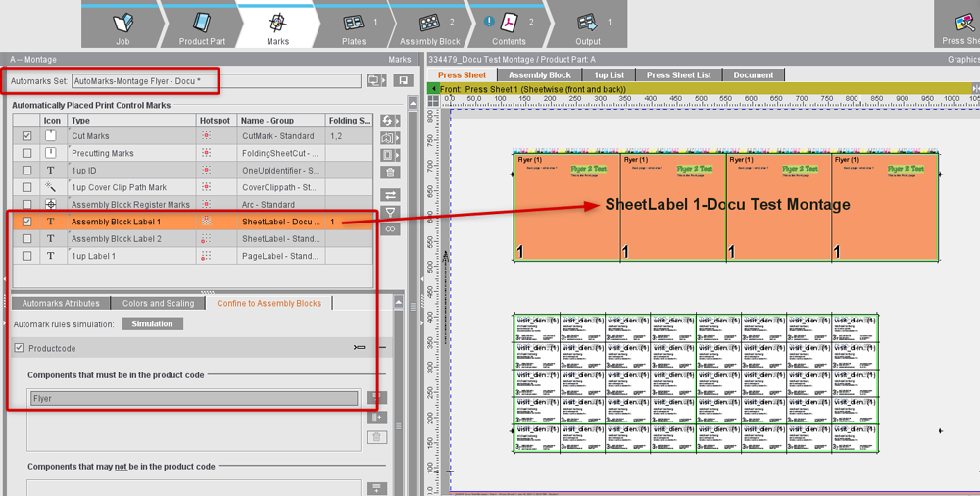Expand the Press Sheet header left arrow
The width and height of the screenshot is (980, 496).
(x=434, y=88)
